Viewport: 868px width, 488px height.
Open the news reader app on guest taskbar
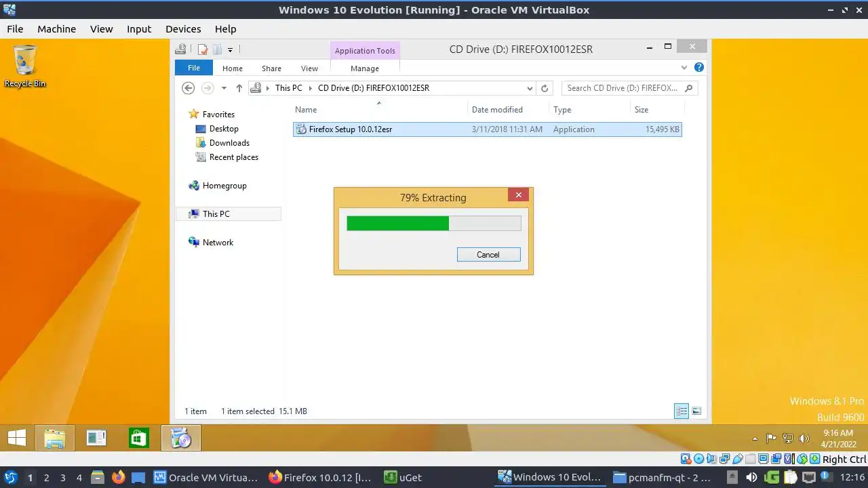click(97, 438)
